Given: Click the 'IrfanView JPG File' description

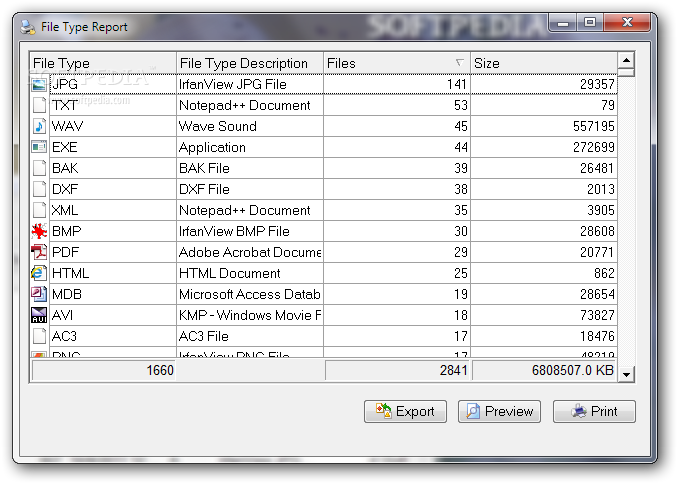Looking at the screenshot, I should (x=233, y=84).
